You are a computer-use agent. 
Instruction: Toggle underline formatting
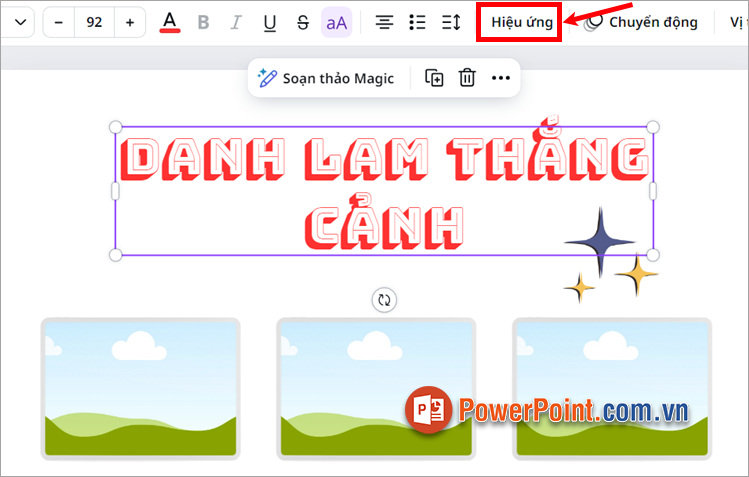click(x=269, y=22)
